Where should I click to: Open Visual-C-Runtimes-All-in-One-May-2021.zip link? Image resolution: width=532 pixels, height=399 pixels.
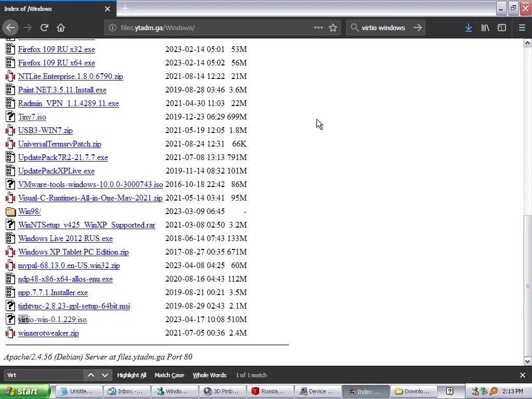click(x=90, y=198)
